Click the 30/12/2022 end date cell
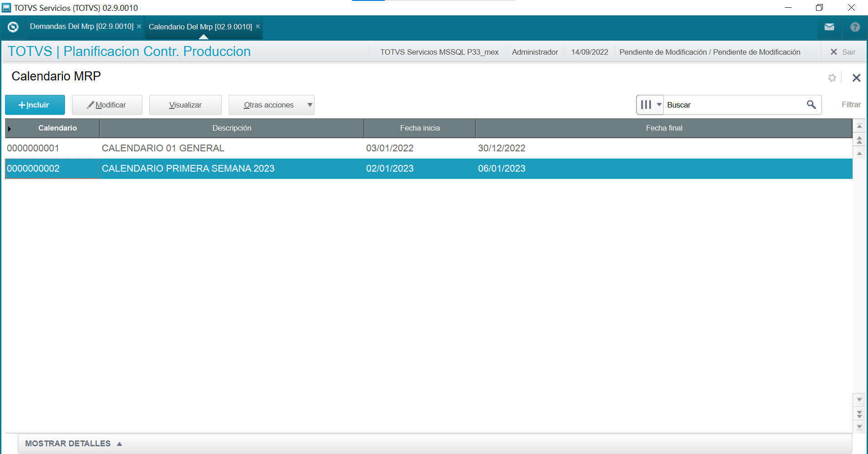This screenshot has width=868, height=454. pos(502,148)
